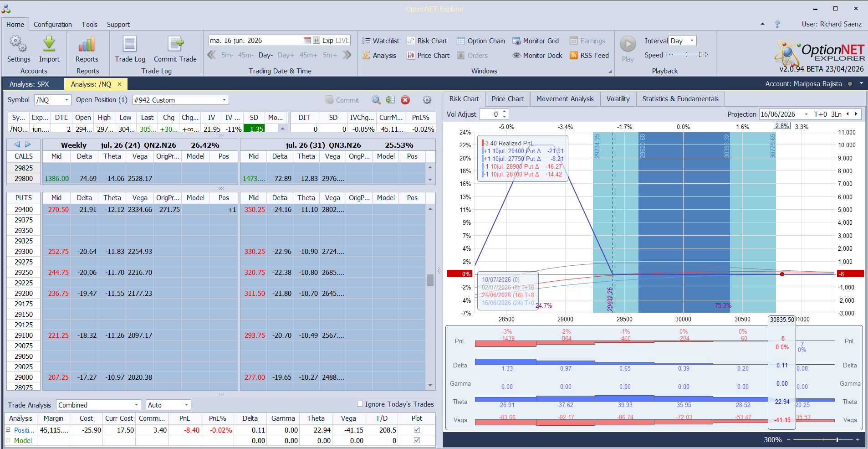Screen dimensions: 868x449
Task: Toggle the Ignore Today's Trades checkbox
Action: (x=360, y=404)
